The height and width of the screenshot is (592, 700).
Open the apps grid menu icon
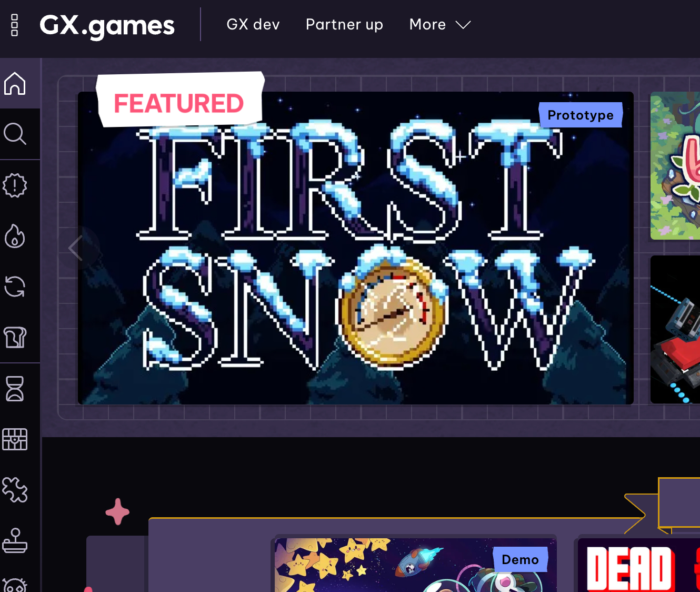tap(15, 25)
